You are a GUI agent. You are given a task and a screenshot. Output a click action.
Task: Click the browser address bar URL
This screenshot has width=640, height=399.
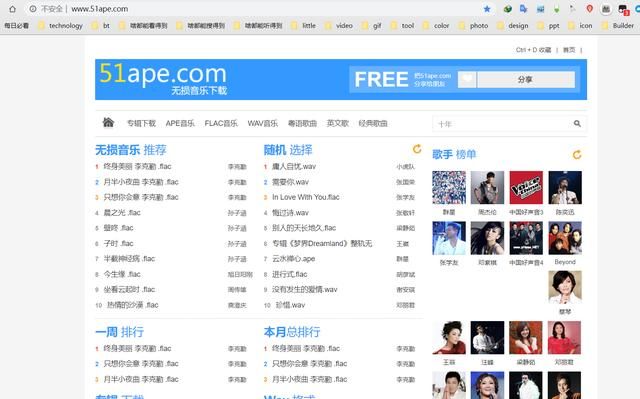point(100,9)
